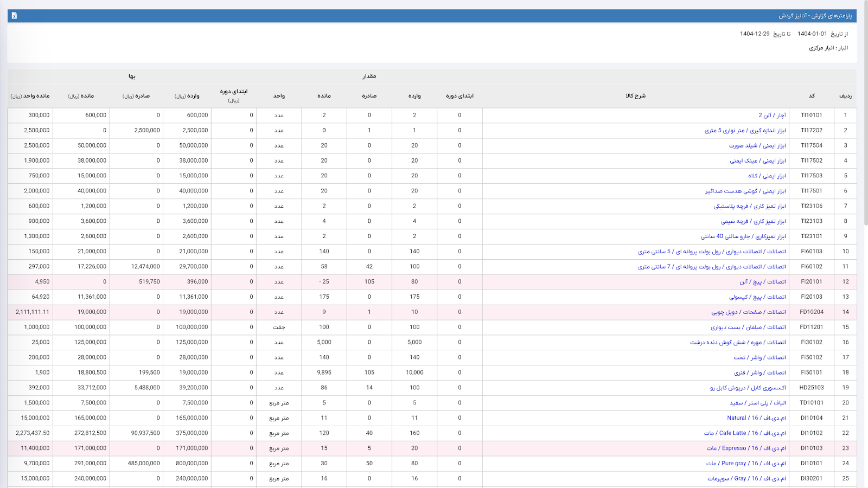Select the code cell TD10101
This screenshot has width=868, height=488.
812,403
